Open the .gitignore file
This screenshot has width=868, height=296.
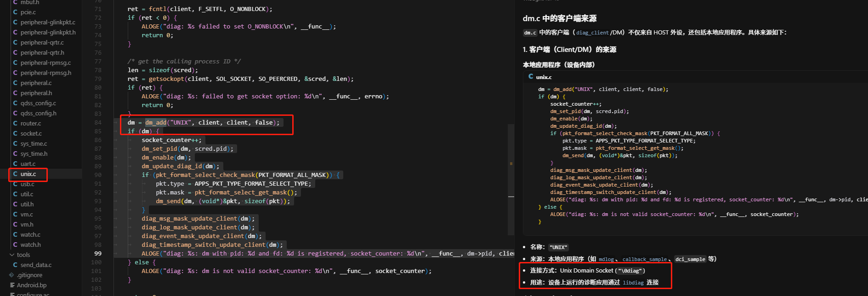tap(29, 275)
